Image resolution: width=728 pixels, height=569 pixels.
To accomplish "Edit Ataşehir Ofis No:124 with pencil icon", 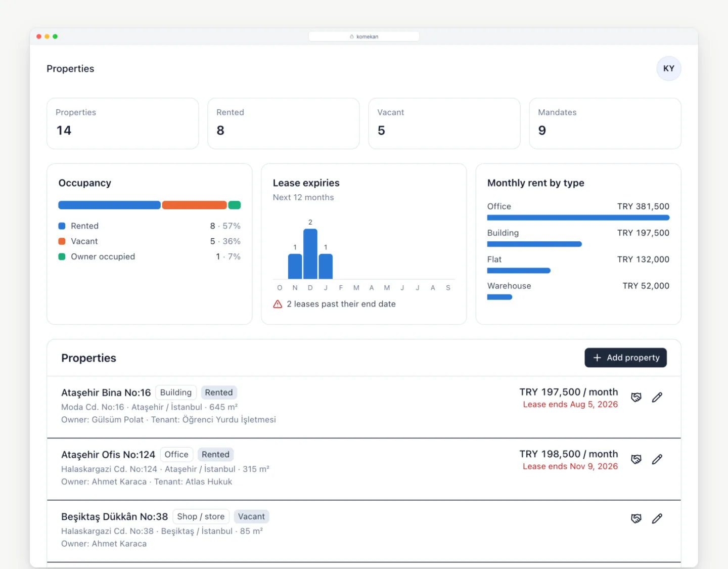I will [657, 459].
